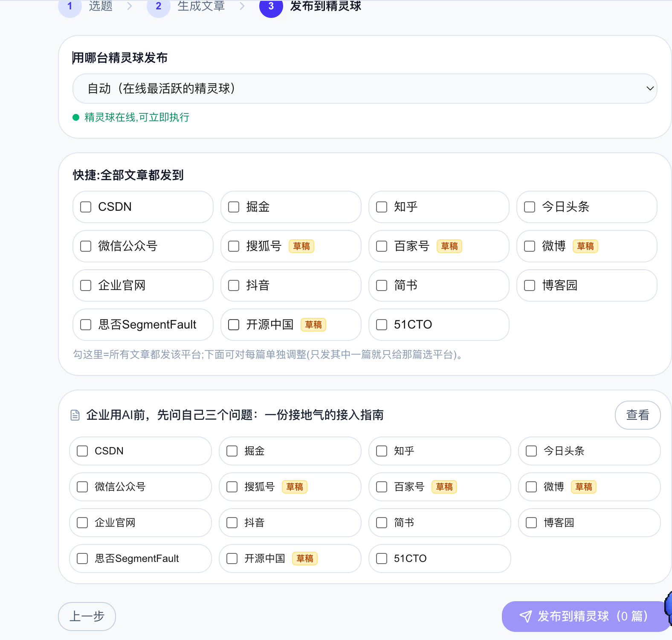Tick CSDN for the 企业用AI前 article
This screenshot has height=640, width=672.
82,451
